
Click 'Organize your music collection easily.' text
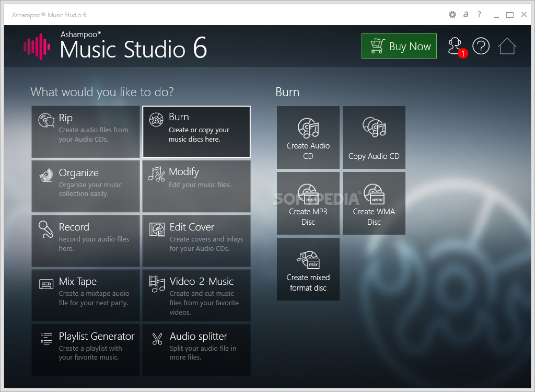90,189
